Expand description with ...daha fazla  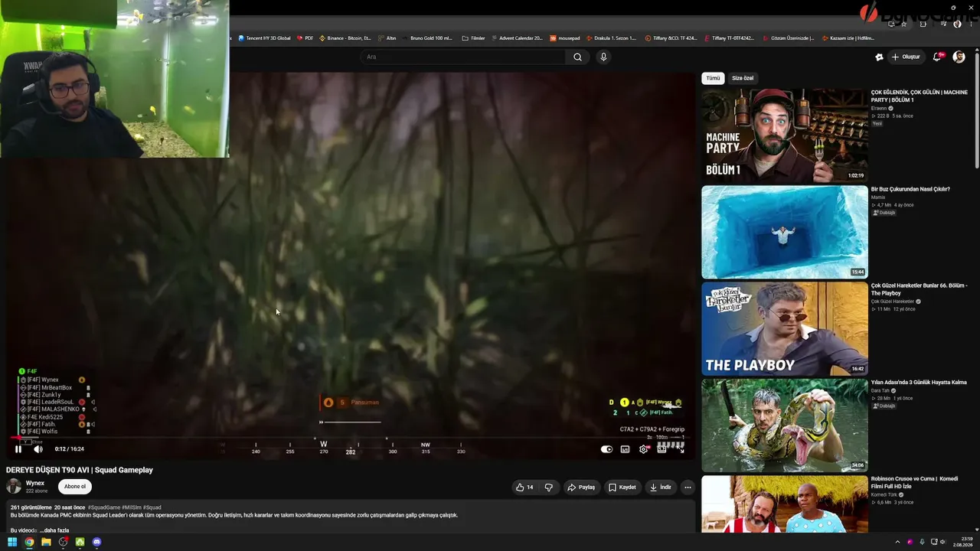[54, 530]
